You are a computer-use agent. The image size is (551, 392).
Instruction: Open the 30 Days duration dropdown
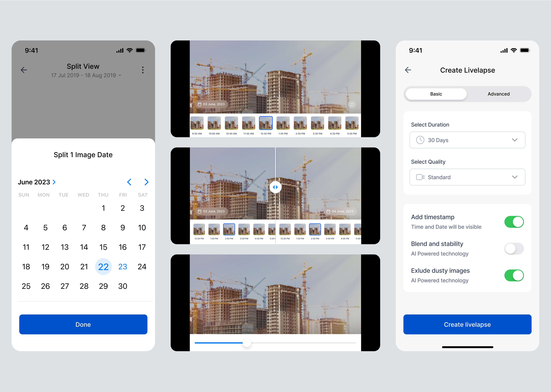pos(467,140)
